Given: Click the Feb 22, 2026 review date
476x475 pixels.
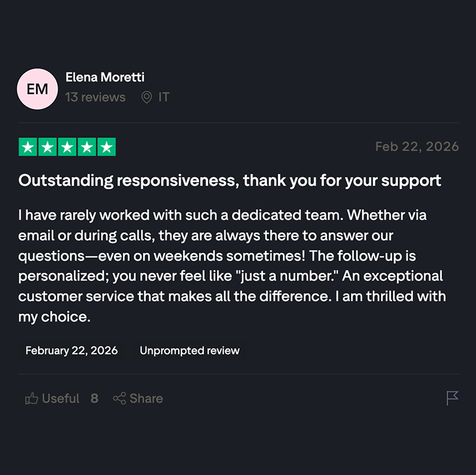Looking at the screenshot, I should coord(417,147).
